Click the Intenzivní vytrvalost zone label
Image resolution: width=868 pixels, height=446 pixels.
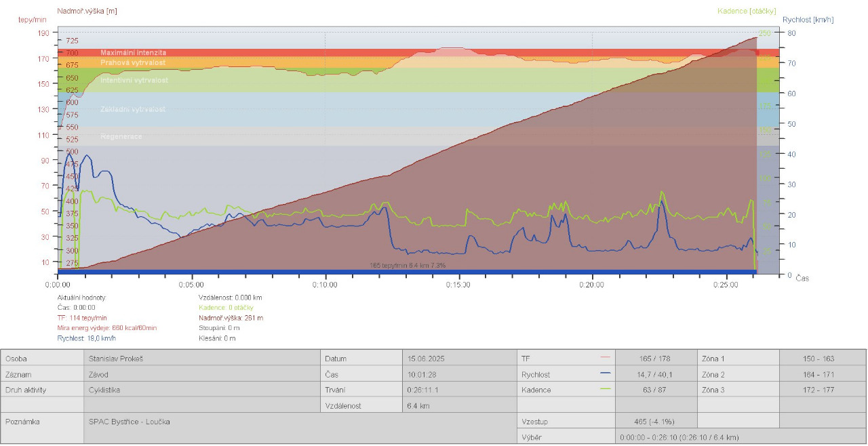pos(134,80)
